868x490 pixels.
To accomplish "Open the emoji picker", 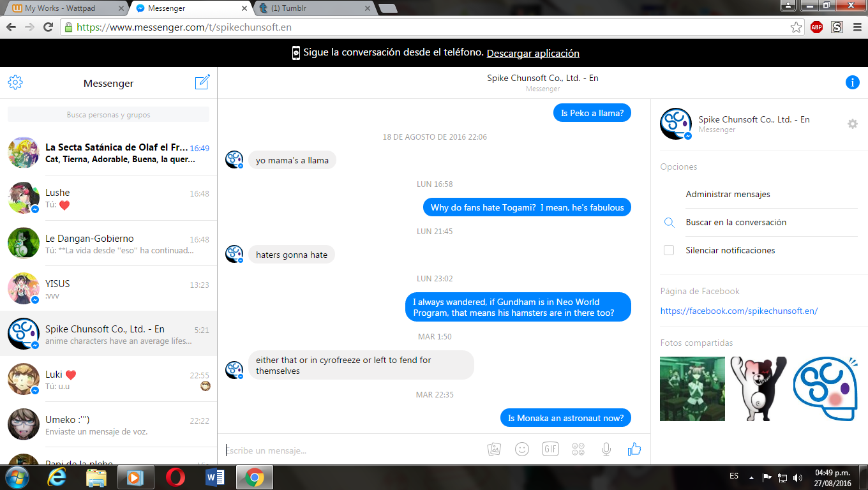I will coord(522,449).
